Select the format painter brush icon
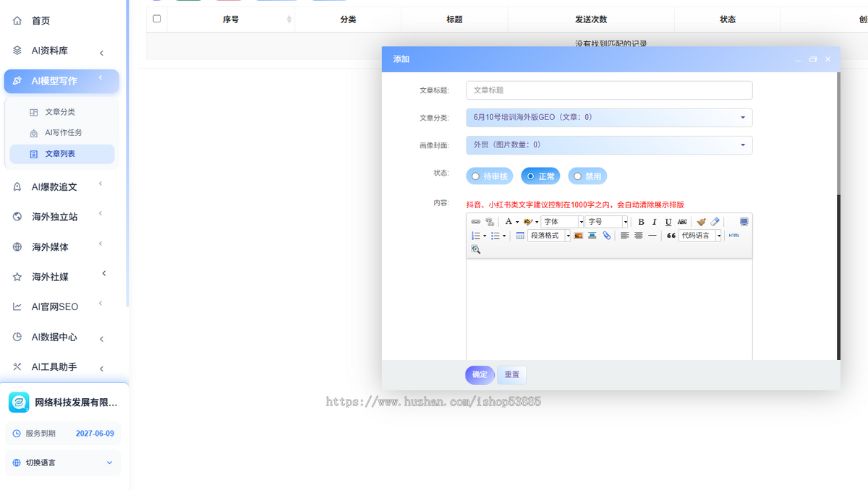This screenshot has height=490, width=868. pos(701,222)
